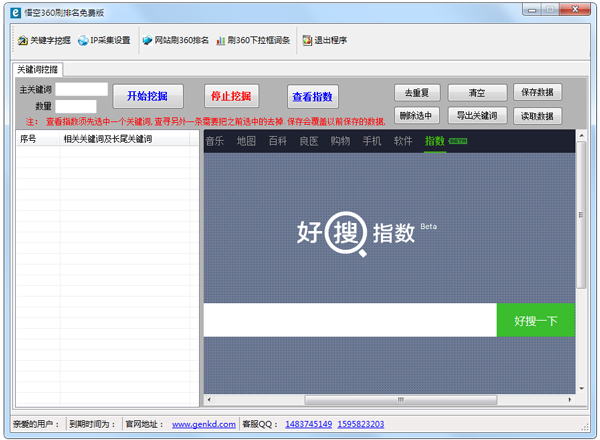Click the 读取数据 button
This screenshot has width=600, height=440.
[537, 116]
